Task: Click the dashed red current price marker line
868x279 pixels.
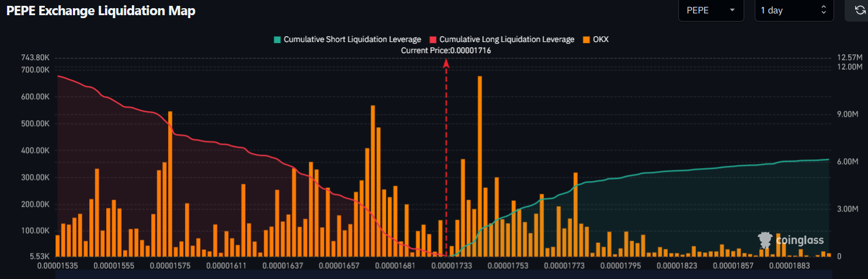Action: pos(447,158)
